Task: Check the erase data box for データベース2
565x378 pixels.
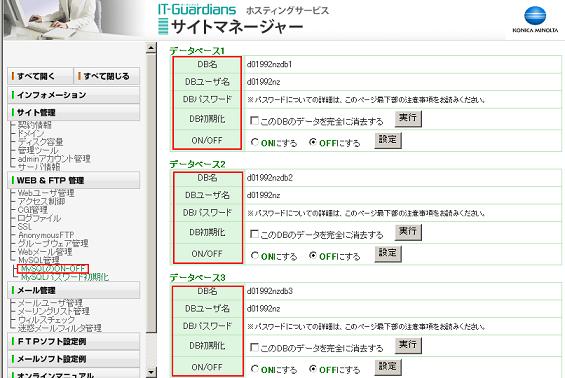Action: [x=254, y=234]
